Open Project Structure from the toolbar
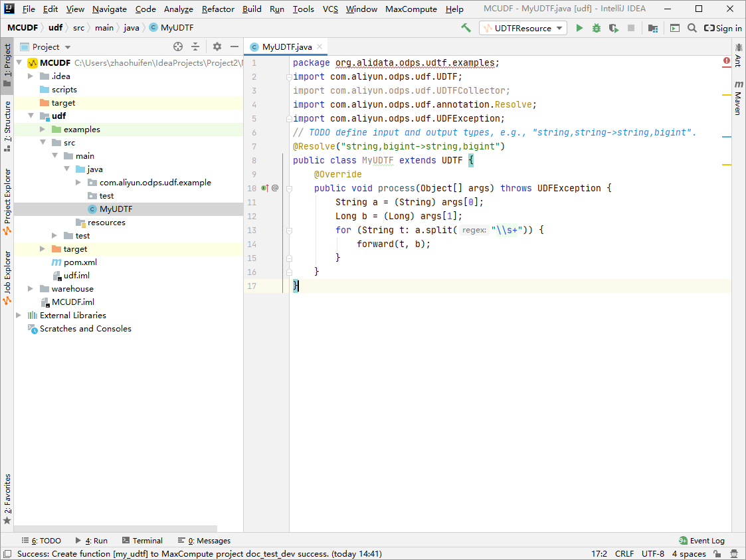The height and width of the screenshot is (560, 746). (653, 28)
